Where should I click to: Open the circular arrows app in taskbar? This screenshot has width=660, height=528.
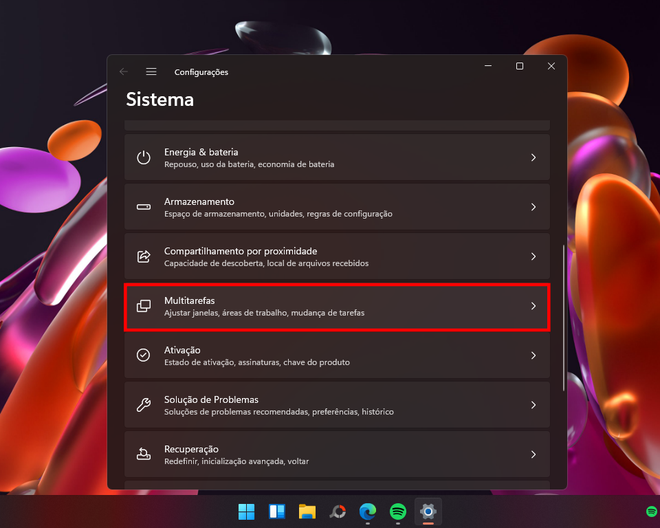338,512
